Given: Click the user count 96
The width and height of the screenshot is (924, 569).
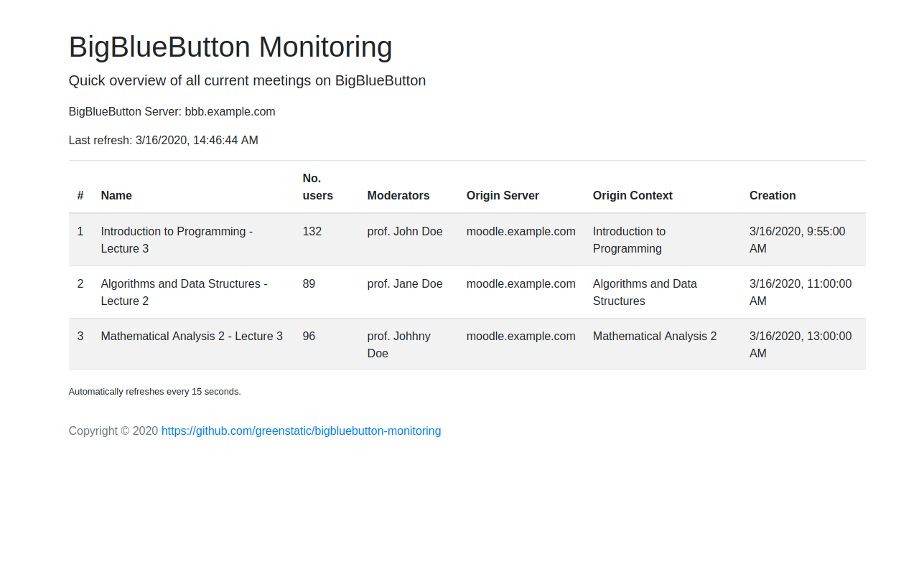Looking at the screenshot, I should pyautogui.click(x=309, y=337).
